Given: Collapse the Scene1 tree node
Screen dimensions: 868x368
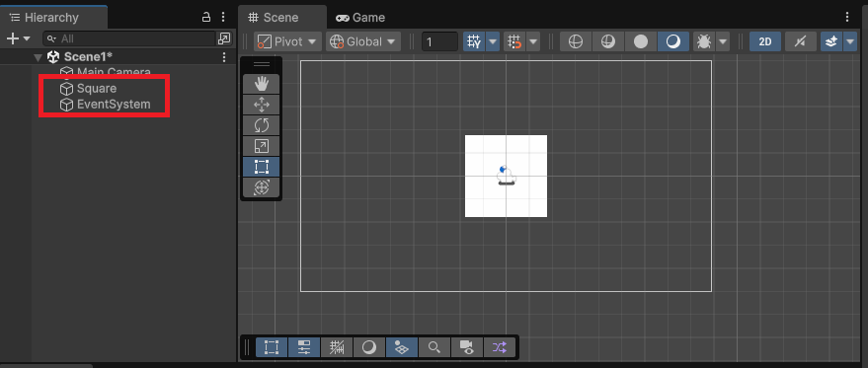Looking at the screenshot, I should pyautogui.click(x=38, y=57).
